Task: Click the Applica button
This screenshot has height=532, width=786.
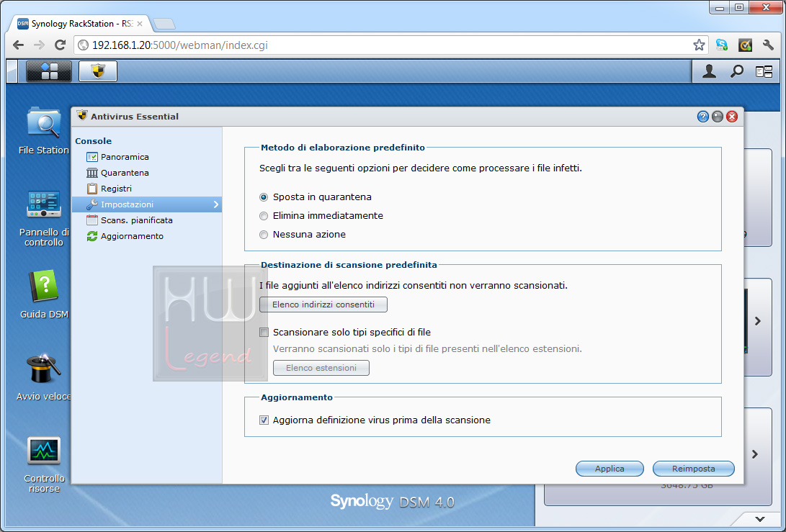Action: tap(609, 469)
